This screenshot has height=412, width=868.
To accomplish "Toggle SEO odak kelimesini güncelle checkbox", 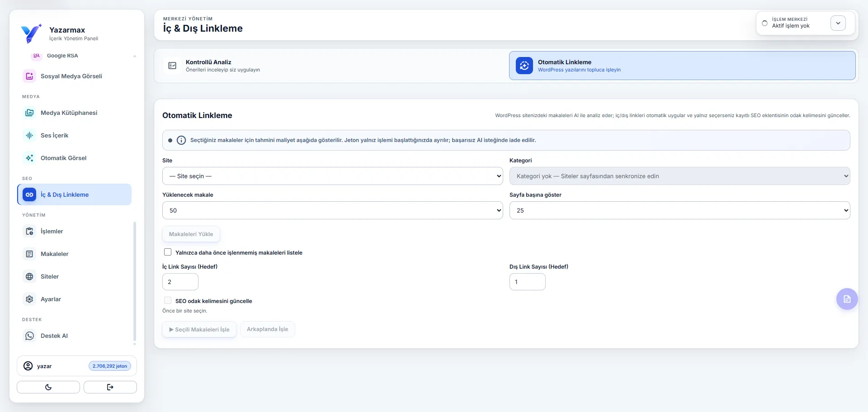I will click(x=168, y=300).
